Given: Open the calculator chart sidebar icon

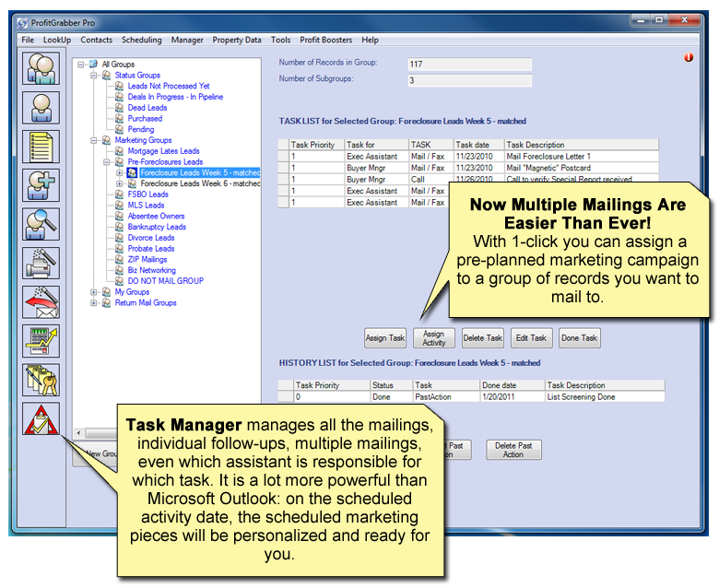Looking at the screenshot, I should point(41,341).
